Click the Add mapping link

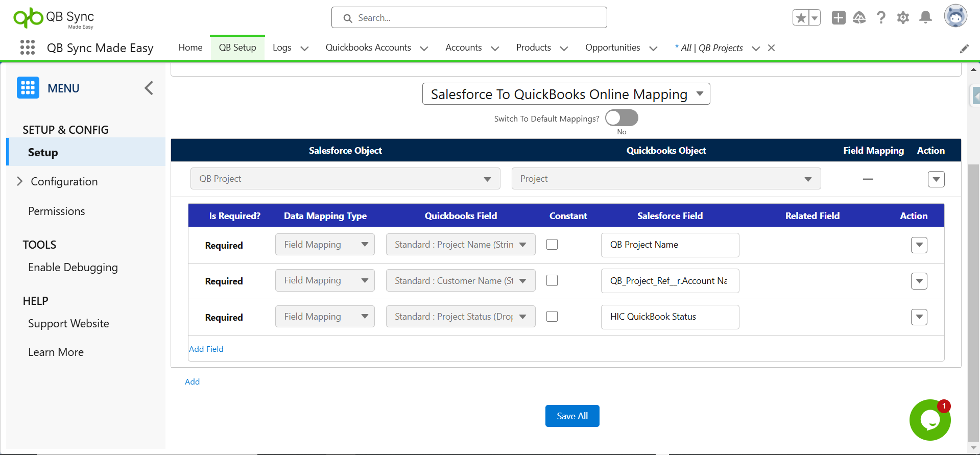tap(192, 381)
